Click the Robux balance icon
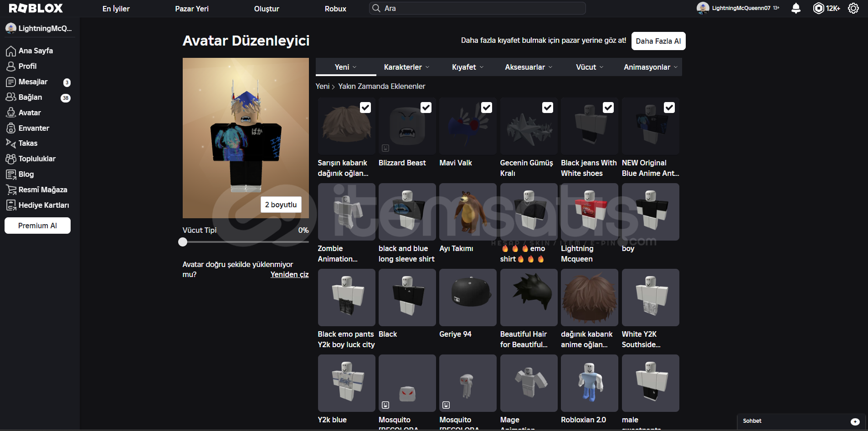Image resolution: width=868 pixels, height=431 pixels. click(818, 8)
